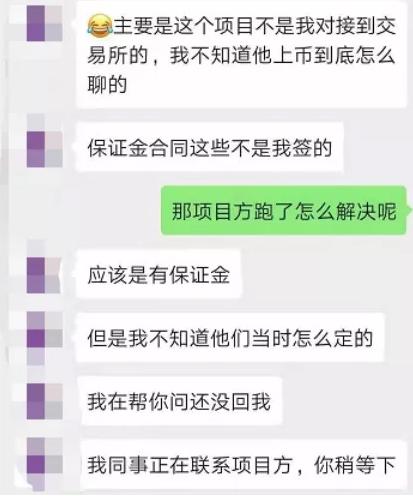Select the bubble 我在帮你问还没回我
Viewport: 413px width, 496px height.
(x=179, y=401)
